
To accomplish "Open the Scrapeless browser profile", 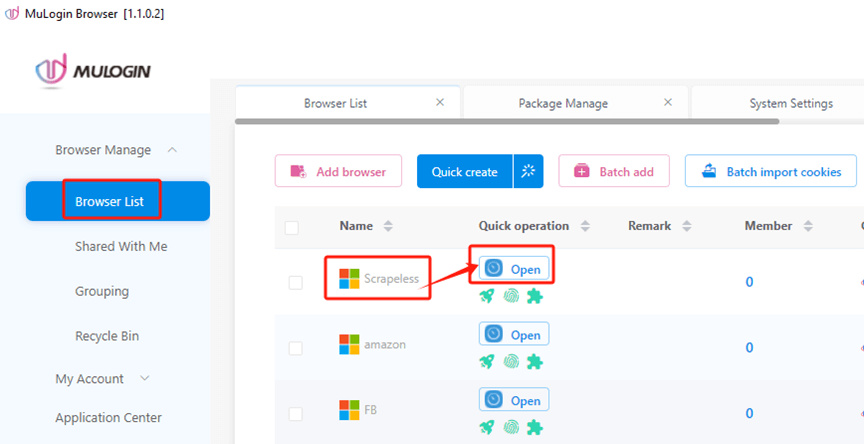I will (514, 269).
